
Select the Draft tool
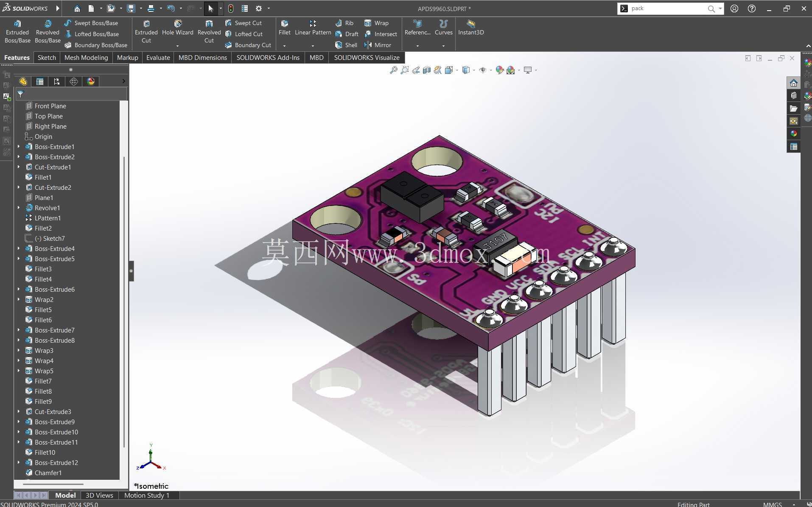[x=347, y=34]
